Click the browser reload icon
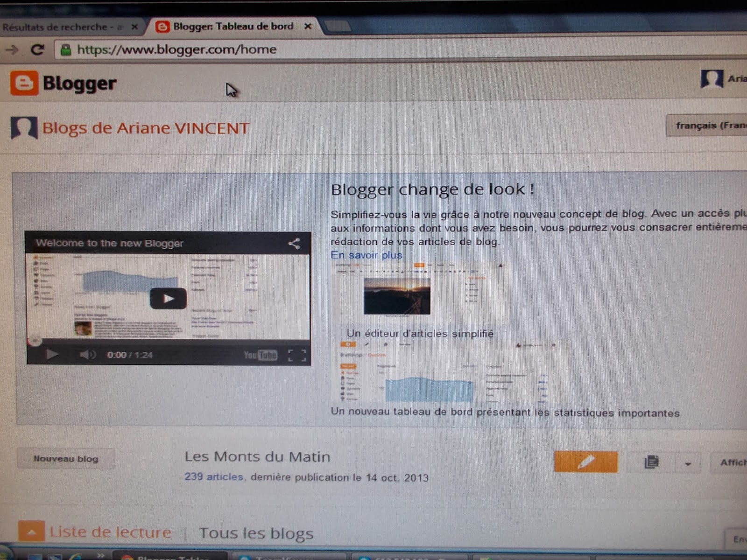The image size is (747, 560). tap(37, 49)
